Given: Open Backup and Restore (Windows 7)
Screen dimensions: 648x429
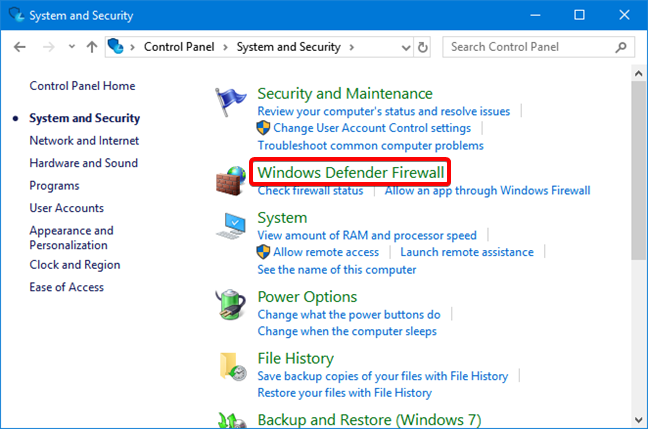Looking at the screenshot, I should click(x=369, y=420).
